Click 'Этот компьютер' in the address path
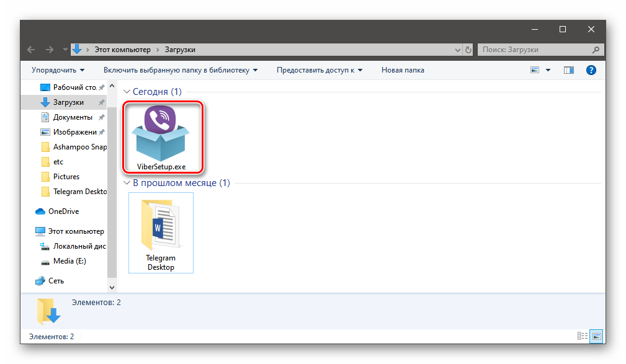The width and height of the screenshot is (626, 364). tap(123, 50)
